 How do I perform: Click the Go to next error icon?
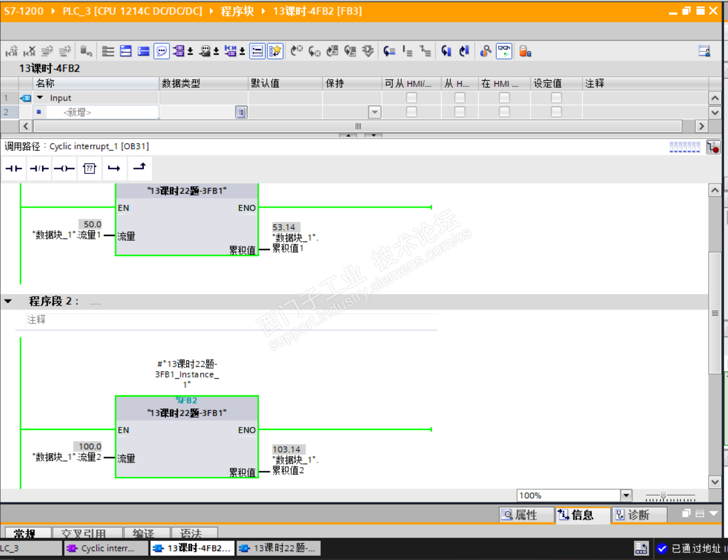point(314,52)
